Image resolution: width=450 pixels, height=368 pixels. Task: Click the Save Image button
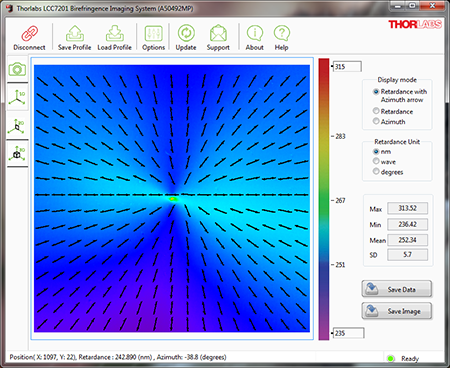point(397,311)
